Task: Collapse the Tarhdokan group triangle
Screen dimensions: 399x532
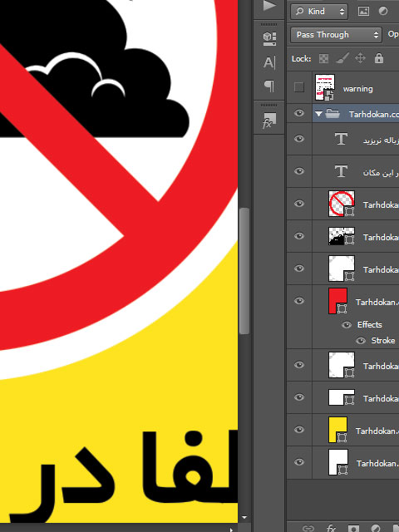Action: pyautogui.click(x=318, y=114)
